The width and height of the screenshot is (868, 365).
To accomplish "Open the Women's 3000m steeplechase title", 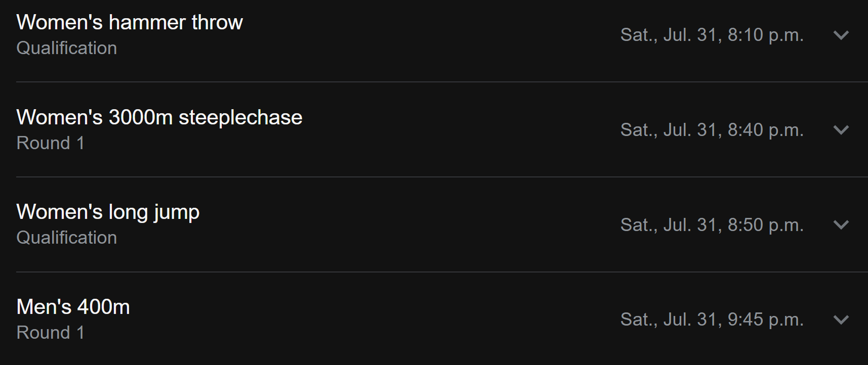I will (x=159, y=117).
